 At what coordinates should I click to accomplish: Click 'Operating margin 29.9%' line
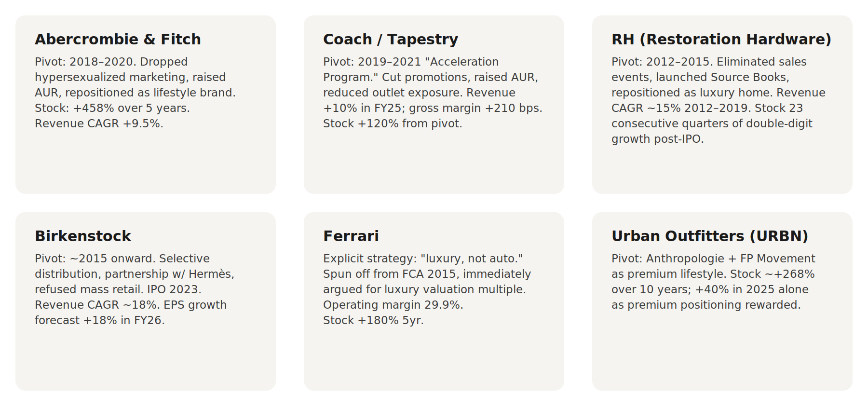point(393,305)
